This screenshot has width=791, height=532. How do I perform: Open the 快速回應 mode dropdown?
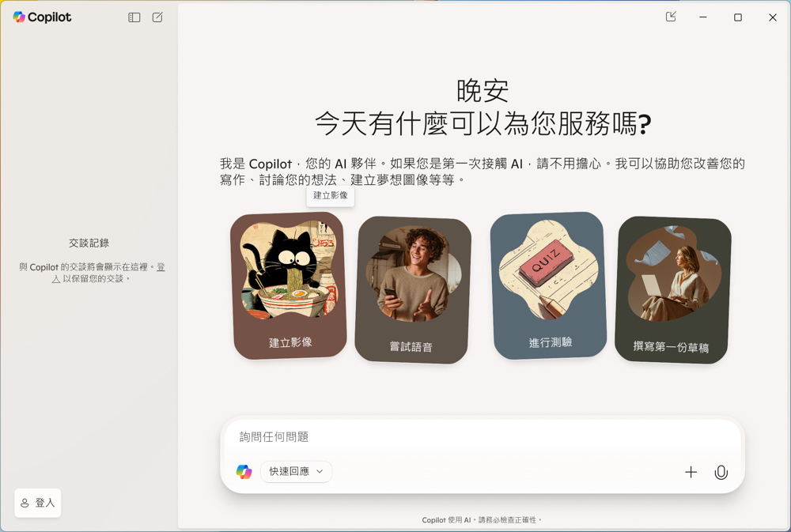tap(296, 471)
